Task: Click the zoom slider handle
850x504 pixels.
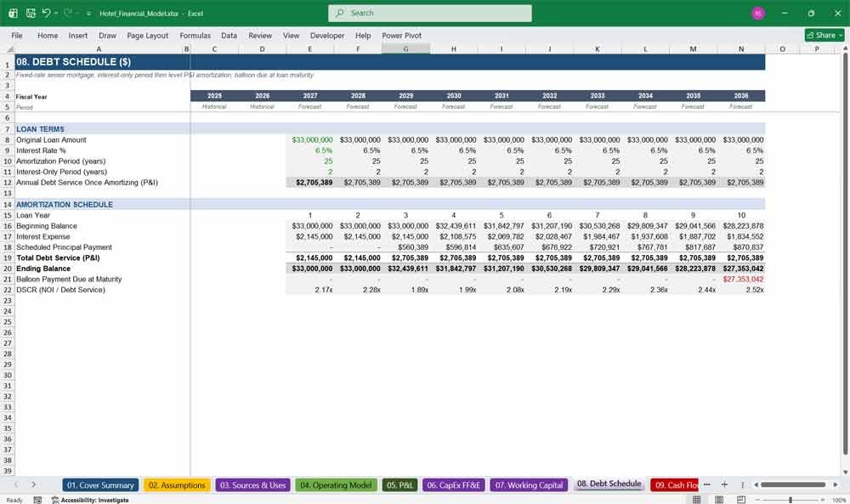Action: coord(790,500)
